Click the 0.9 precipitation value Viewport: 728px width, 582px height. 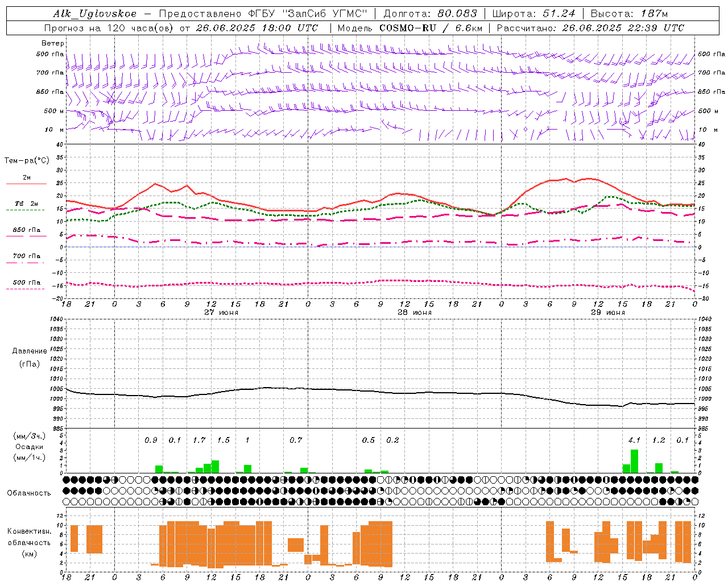point(151,440)
